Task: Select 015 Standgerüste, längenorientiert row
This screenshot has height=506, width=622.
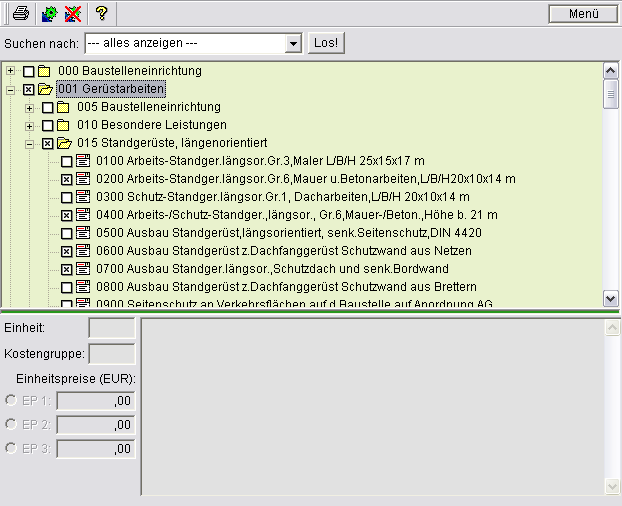Action: [172, 143]
